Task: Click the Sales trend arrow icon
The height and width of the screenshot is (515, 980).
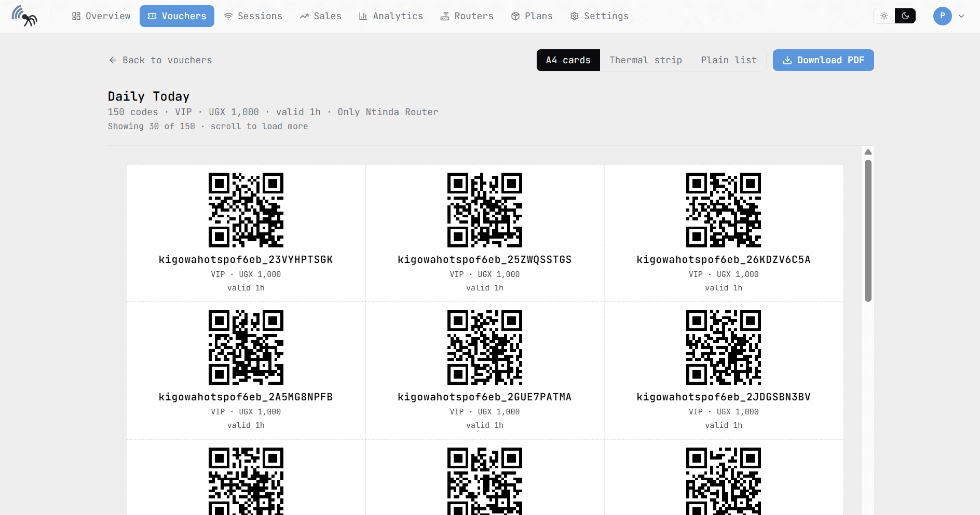Action: click(304, 16)
